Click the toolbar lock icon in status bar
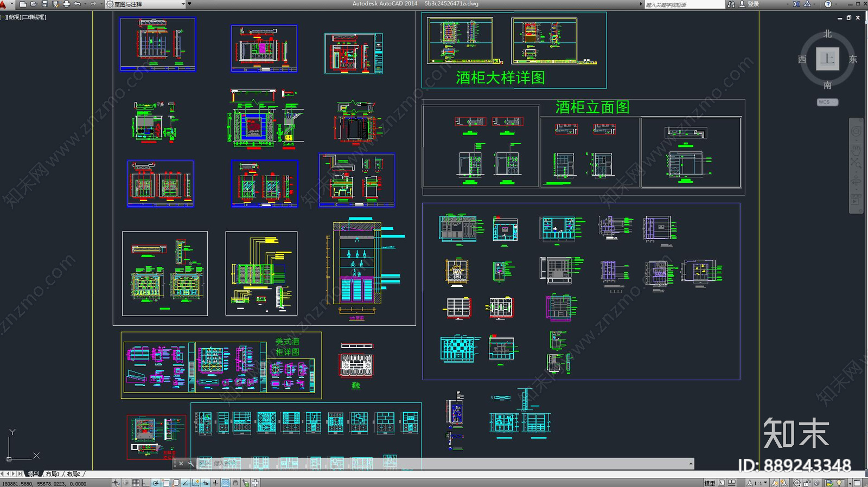 pyautogui.click(x=807, y=483)
